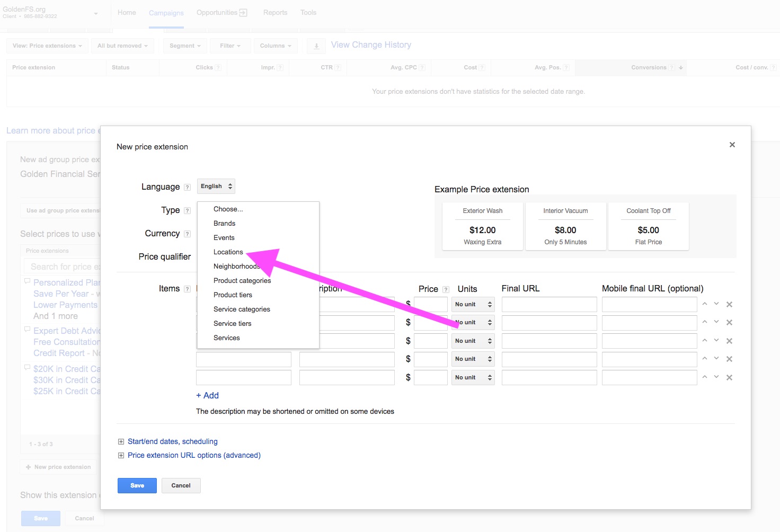Click the sort arrow on Conversions column
Image resolution: width=780 pixels, height=532 pixels.
[680, 67]
